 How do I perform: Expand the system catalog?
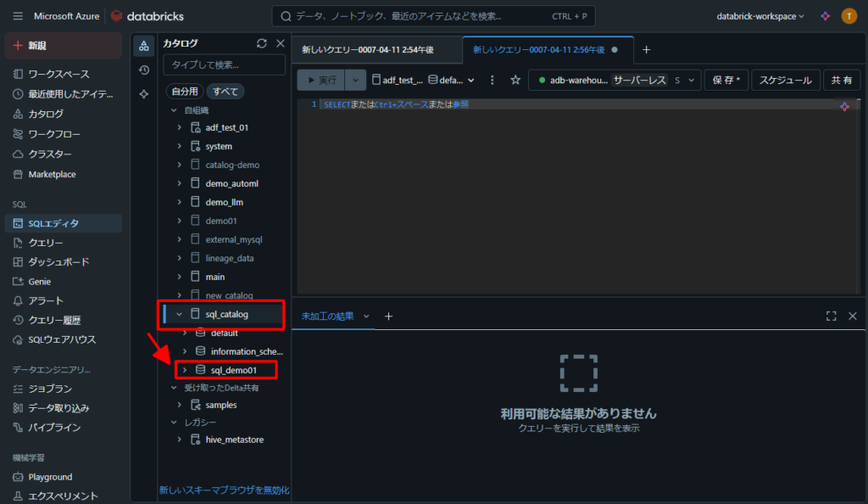coord(179,146)
